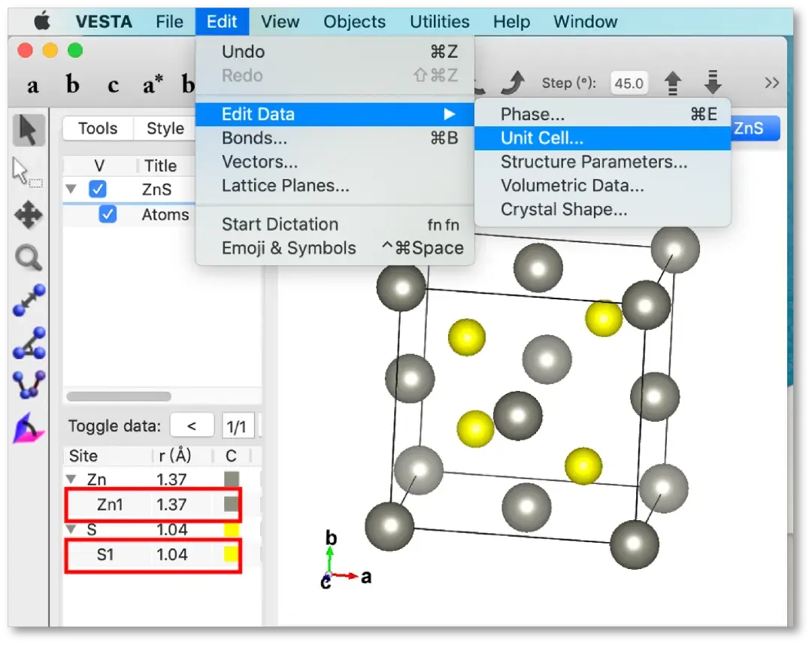Uncheck the Atoms visibility checkbox
Viewport: 812px width, 645px height.
coord(108,213)
